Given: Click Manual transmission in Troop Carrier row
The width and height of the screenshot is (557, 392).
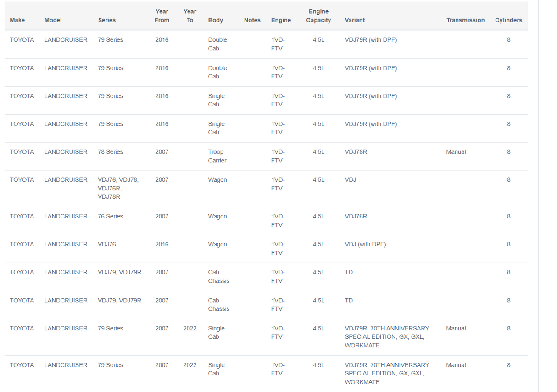Looking at the screenshot, I should [456, 152].
